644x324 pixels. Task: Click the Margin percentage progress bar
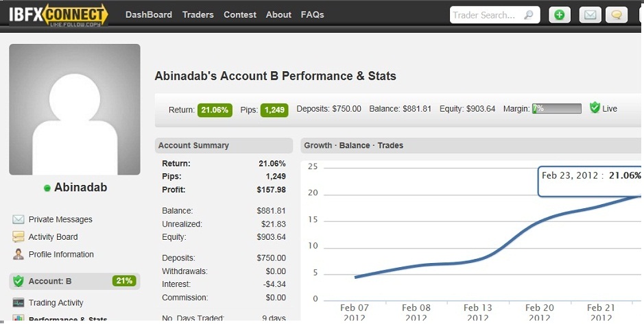pyautogui.click(x=556, y=109)
